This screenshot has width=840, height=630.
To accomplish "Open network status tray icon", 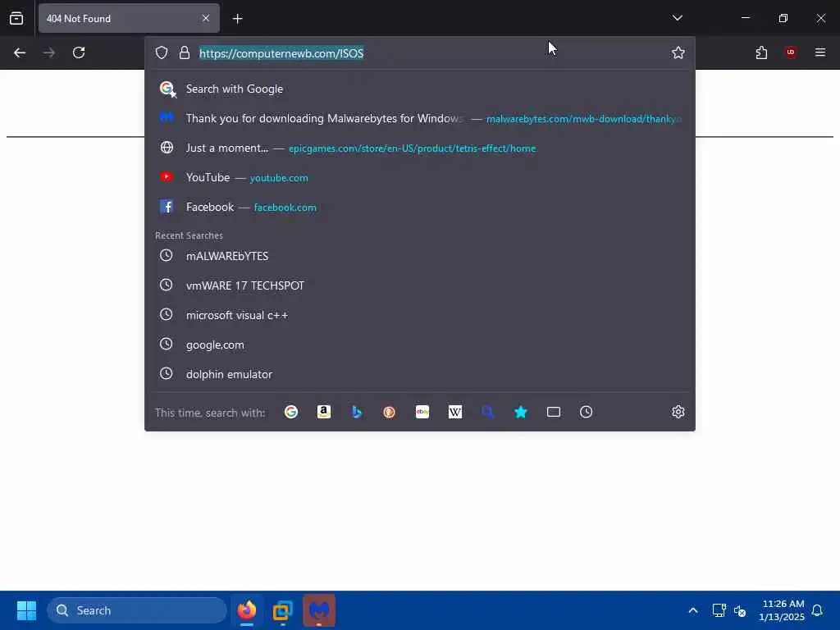I will point(719,610).
